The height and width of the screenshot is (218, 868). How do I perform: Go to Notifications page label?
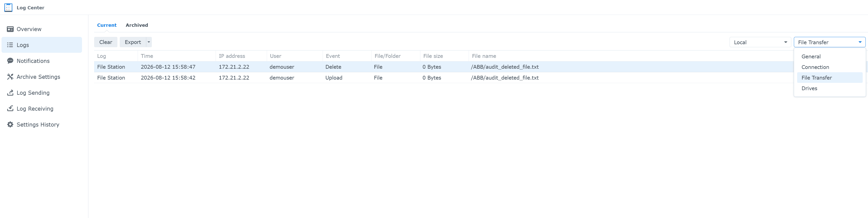click(x=33, y=61)
